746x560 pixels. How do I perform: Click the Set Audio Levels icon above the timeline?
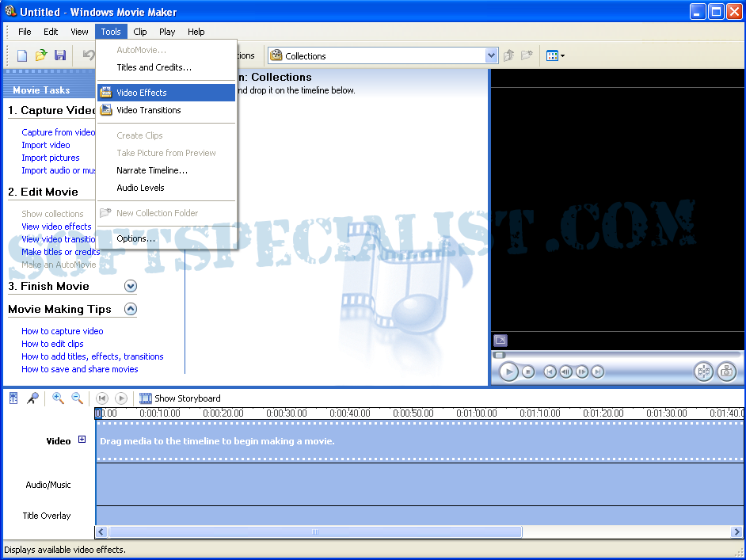(x=13, y=398)
